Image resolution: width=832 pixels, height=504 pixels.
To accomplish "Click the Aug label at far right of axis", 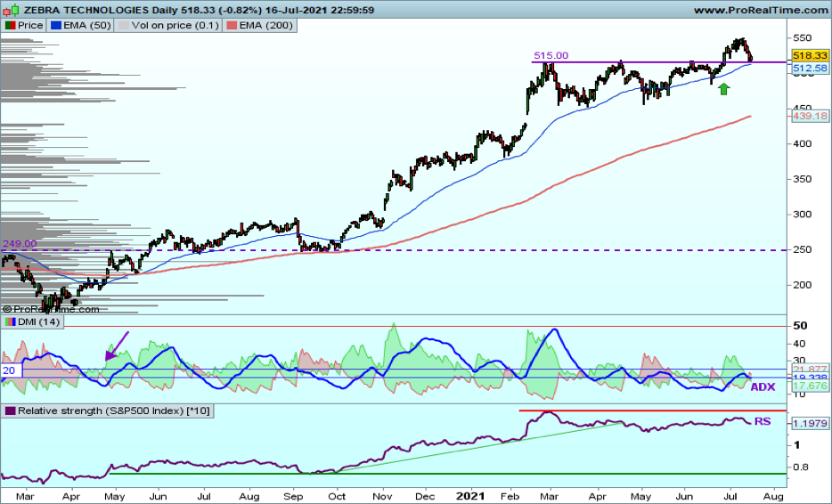I will 773,497.
